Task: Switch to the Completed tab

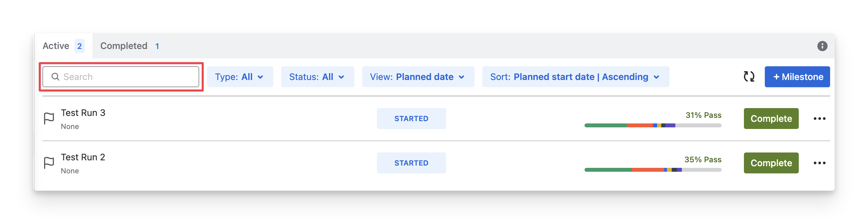Action: 130,46
